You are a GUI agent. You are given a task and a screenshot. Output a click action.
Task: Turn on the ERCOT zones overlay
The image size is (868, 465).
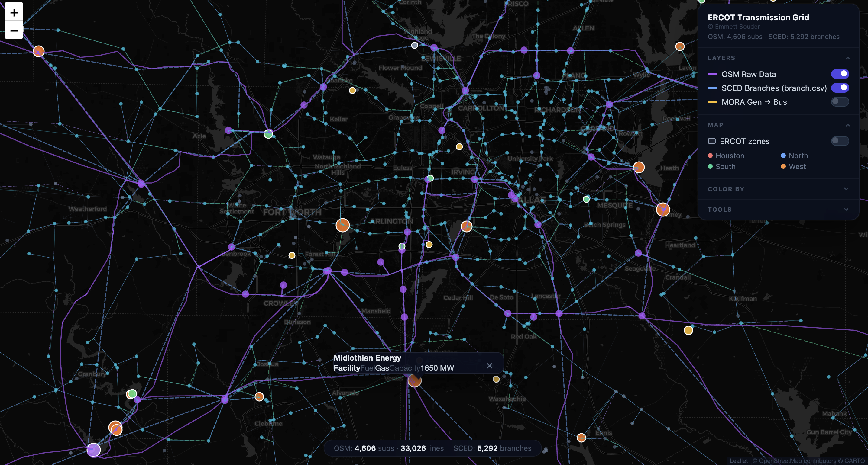840,141
